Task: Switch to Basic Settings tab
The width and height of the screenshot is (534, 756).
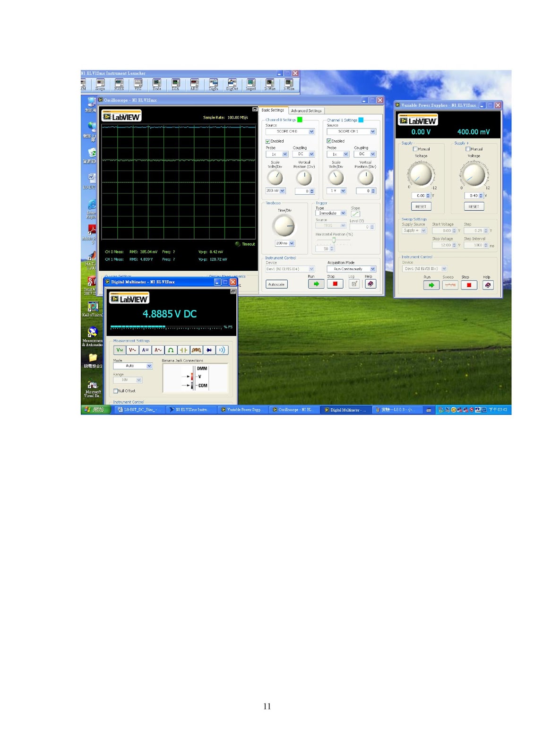Action: coord(273,110)
